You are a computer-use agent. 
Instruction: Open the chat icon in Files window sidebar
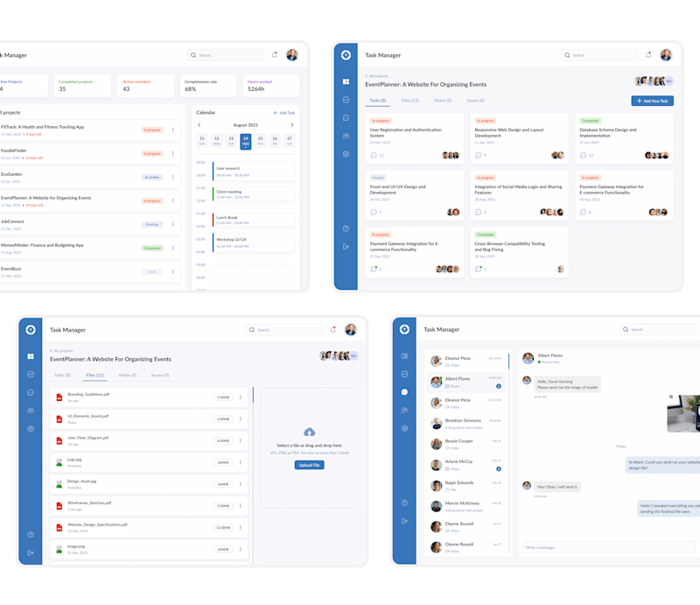[31, 393]
